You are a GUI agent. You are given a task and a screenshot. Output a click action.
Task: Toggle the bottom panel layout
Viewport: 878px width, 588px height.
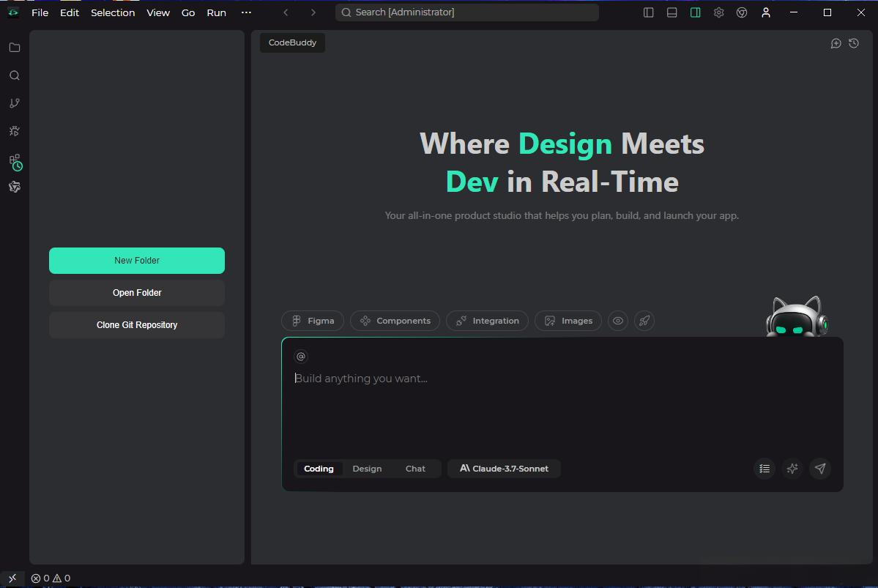[x=671, y=12]
